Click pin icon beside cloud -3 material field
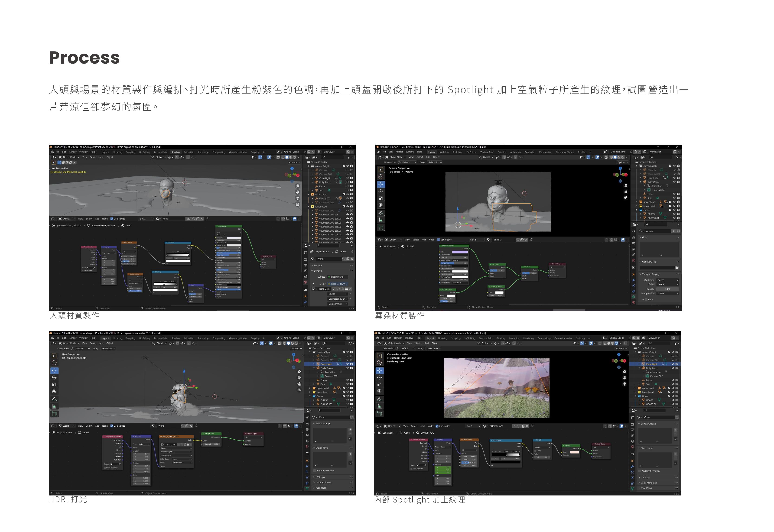The image size is (774, 532). click(x=531, y=240)
